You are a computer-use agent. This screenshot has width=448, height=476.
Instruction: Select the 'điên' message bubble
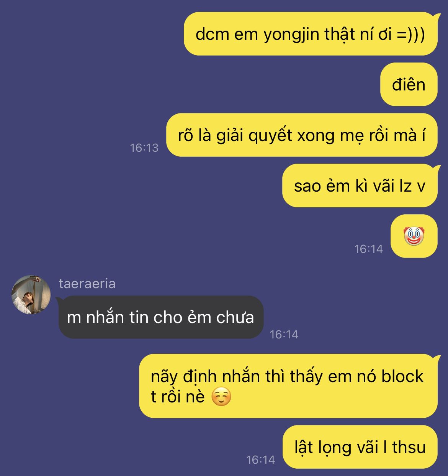409,84
